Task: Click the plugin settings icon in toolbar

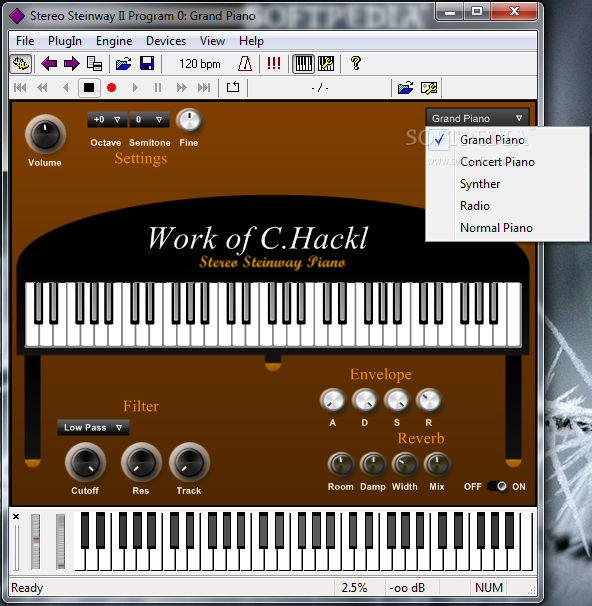Action: 20,64
